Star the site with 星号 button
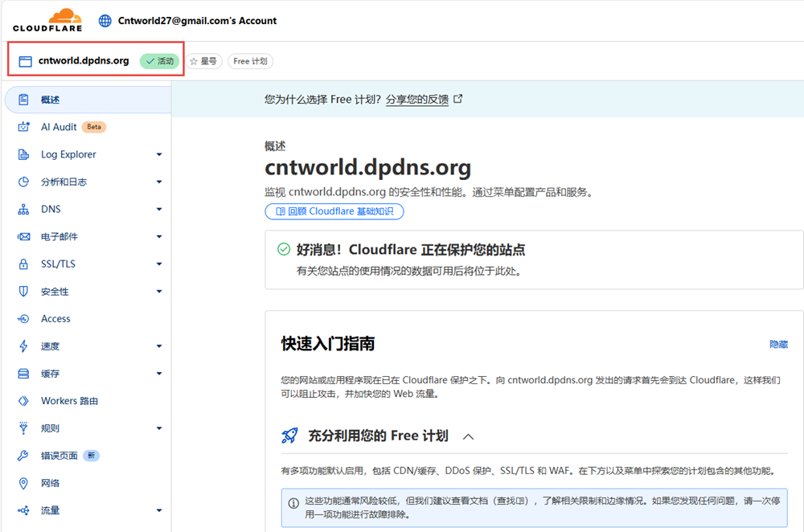 [203, 61]
